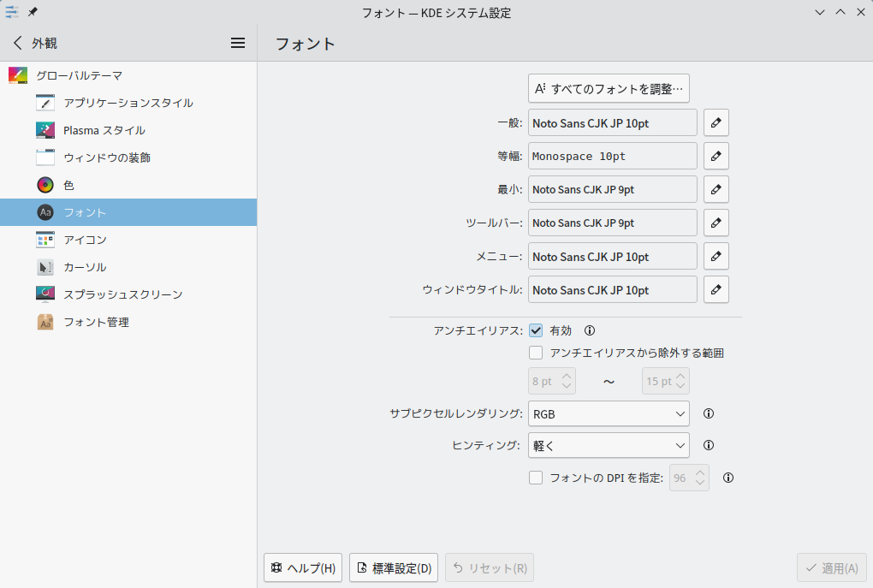Open ウィンドウの装飾 icon in sidebar
The height and width of the screenshot is (588, 873).
tap(45, 157)
